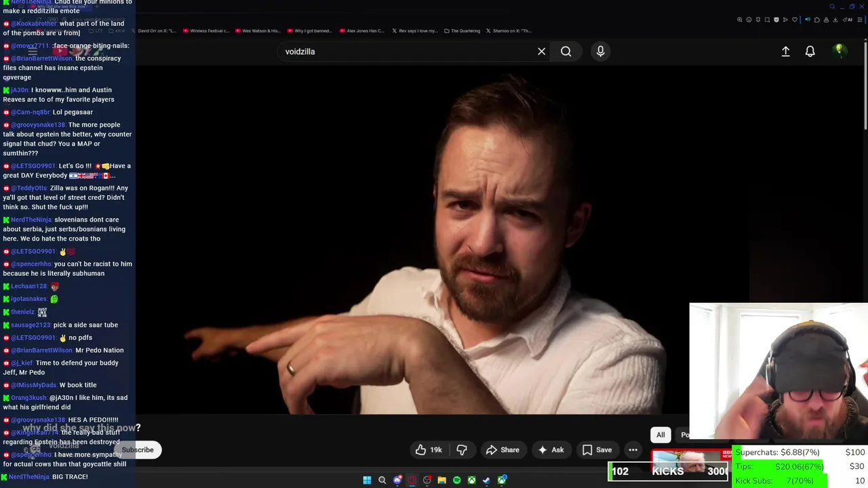Open browser downloads icon
Image resolution: width=868 pixels, height=488 pixels.
tap(835, 20)
